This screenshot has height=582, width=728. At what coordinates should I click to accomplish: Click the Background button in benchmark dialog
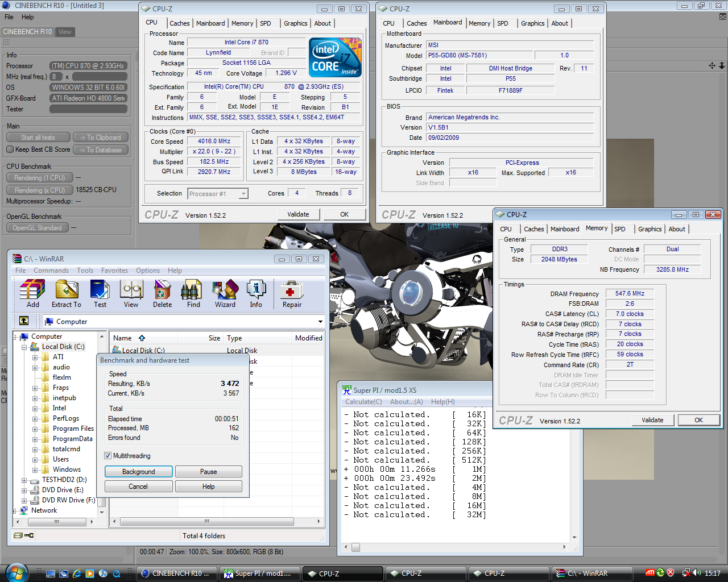coord(138,472)
